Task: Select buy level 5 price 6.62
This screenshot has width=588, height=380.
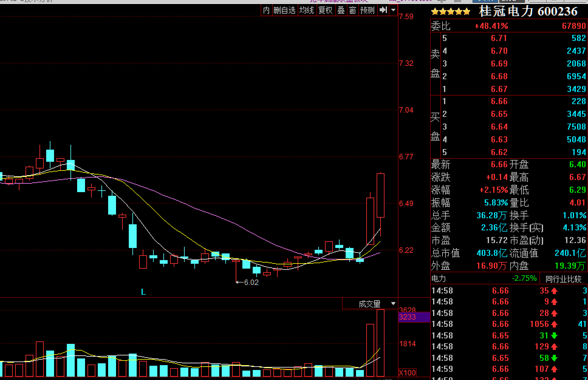Action: [499, 152]
